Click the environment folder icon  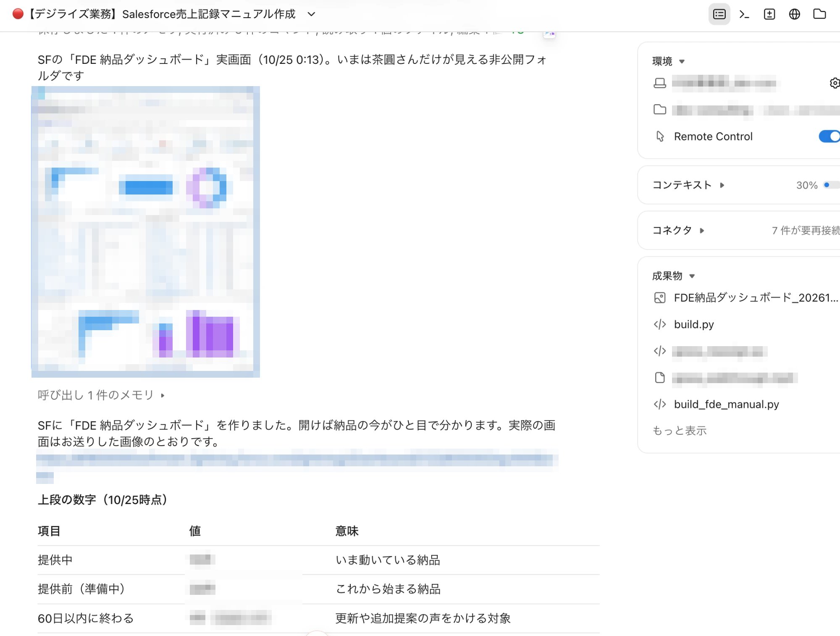click(660, 110)
